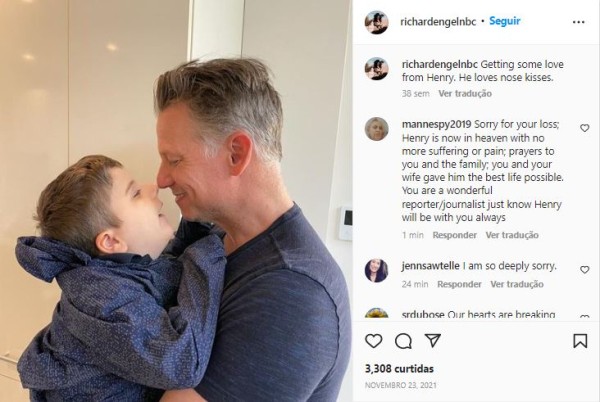Expand the translation of the jennsawtelle comment
Image resolution: width=600 pixels, height=402 pixels.
pos(517,284)
